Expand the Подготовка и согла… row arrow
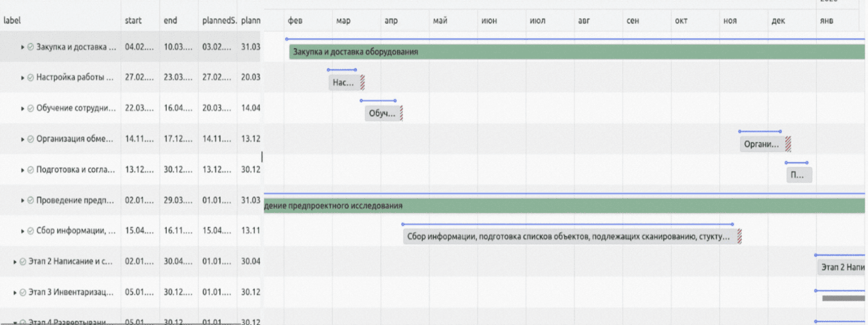This screenshot has width=868, height=325. pyautogui.click(x=23, y=170)
